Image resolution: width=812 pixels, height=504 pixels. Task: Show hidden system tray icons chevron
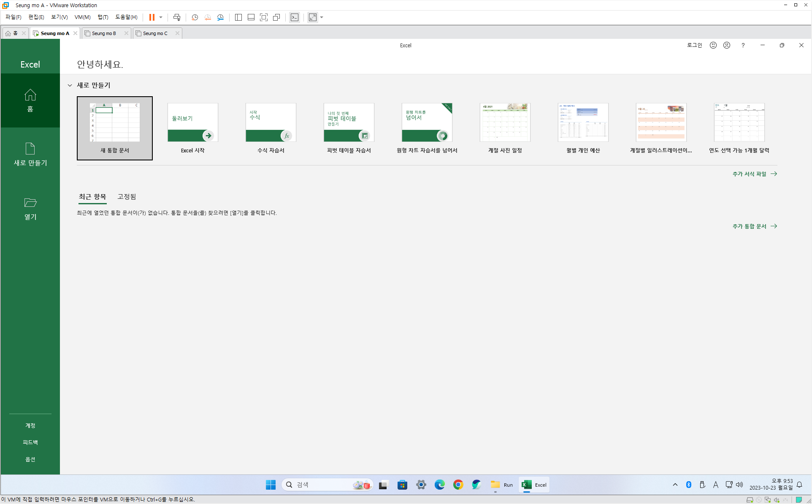tap(675, 485)
